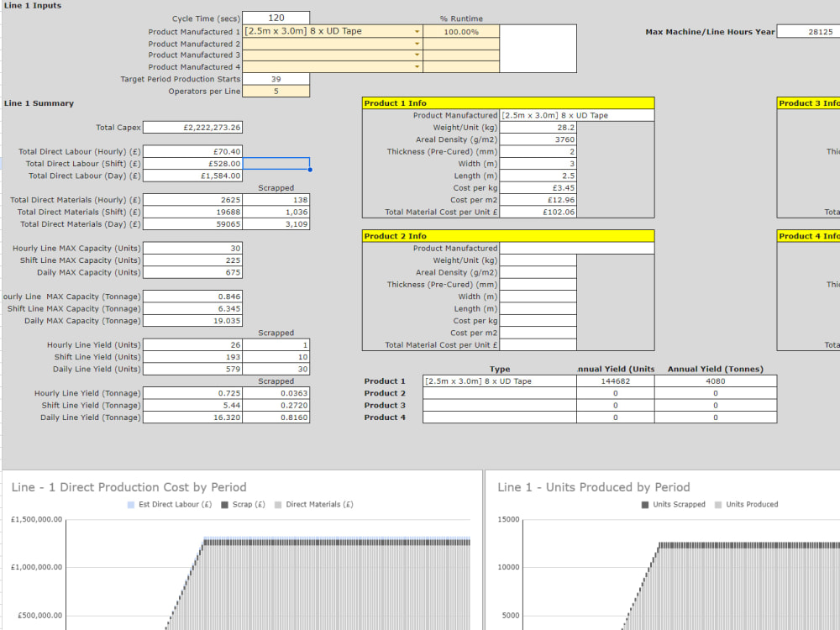The image size is (840, 630).
Task: Click the shift direct materials value 19688
Action: pyautogui.click(x=193, y=213)
